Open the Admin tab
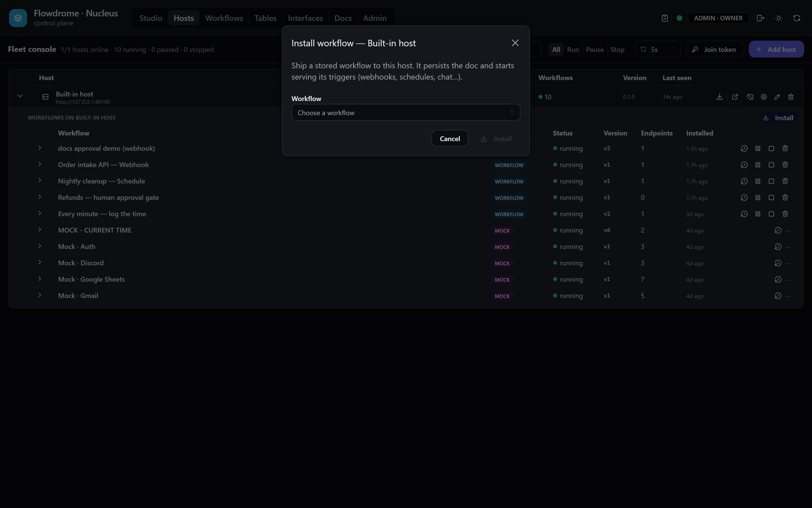This screenshot has height=508, width=812. (x=375, y=18)
